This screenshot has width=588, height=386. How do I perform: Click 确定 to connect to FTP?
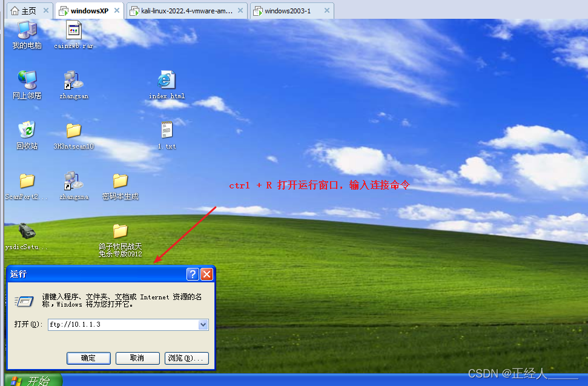pyautogui.click(x=88, y=358)
